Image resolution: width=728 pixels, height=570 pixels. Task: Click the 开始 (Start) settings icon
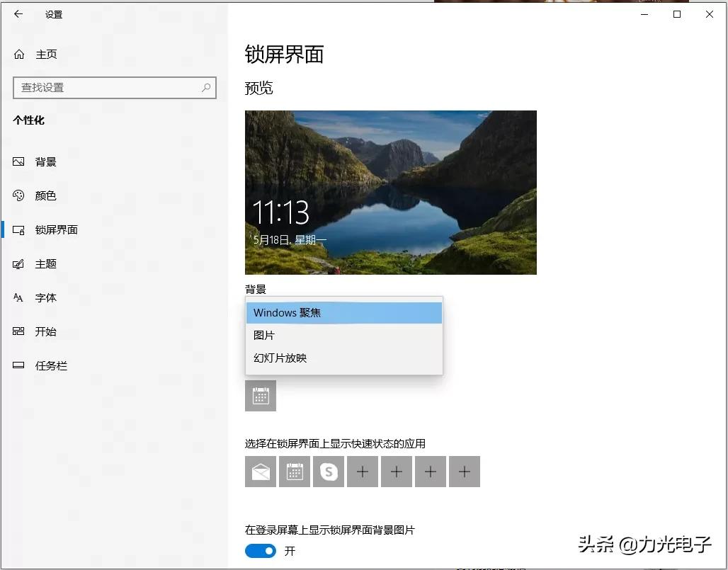coord(18,331)
